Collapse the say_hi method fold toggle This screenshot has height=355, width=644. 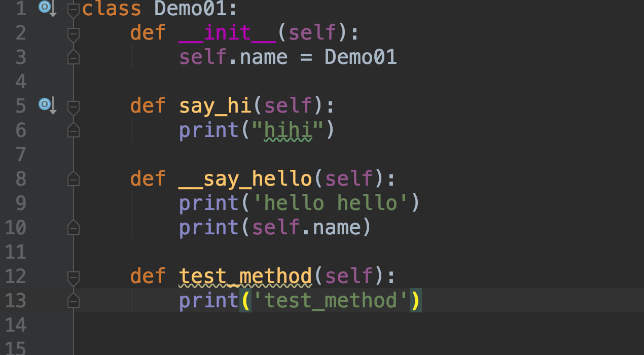point(74,108)
